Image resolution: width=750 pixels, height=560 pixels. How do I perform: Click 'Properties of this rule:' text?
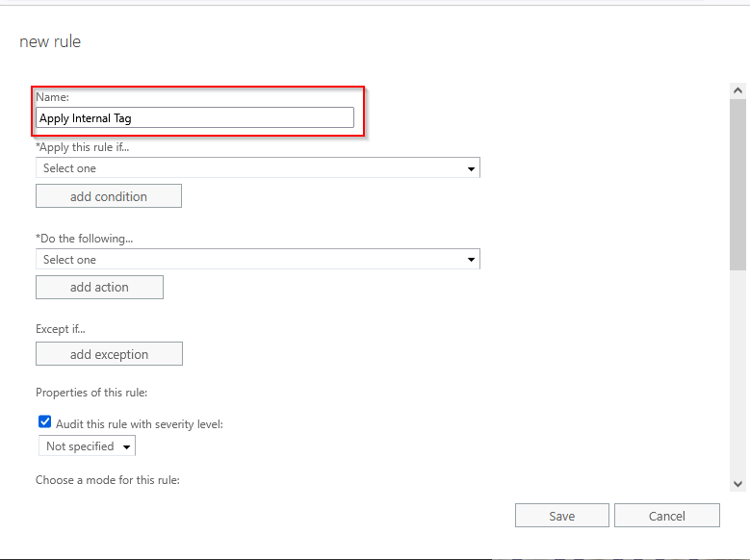[x=91, y=393]
